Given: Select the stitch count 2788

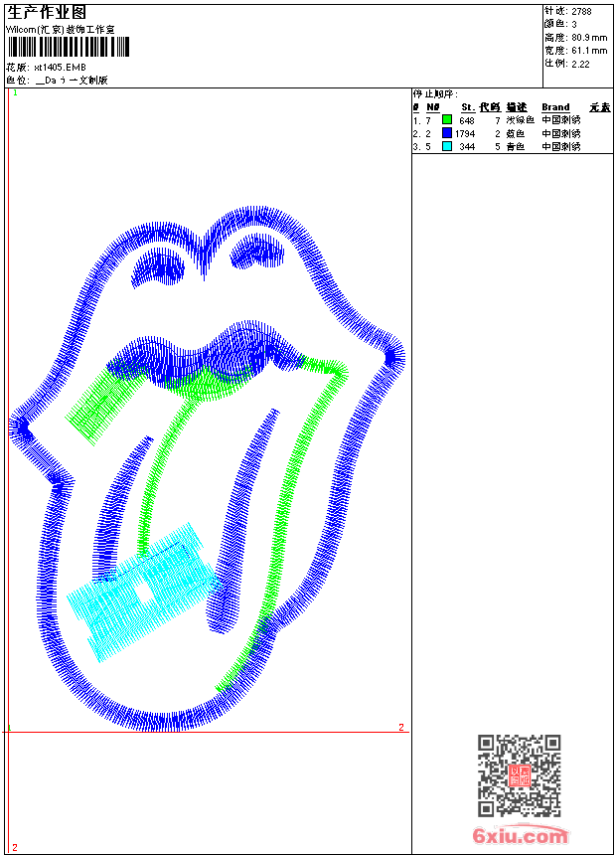Looking at the screenshot, I should coord(581,12).
